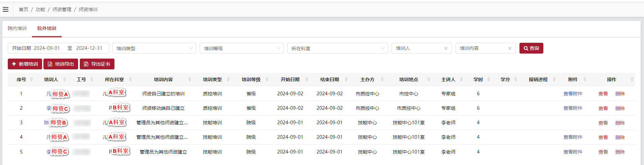Select the 院外培训 tab

pyautogui.click(x=47, y=28)
